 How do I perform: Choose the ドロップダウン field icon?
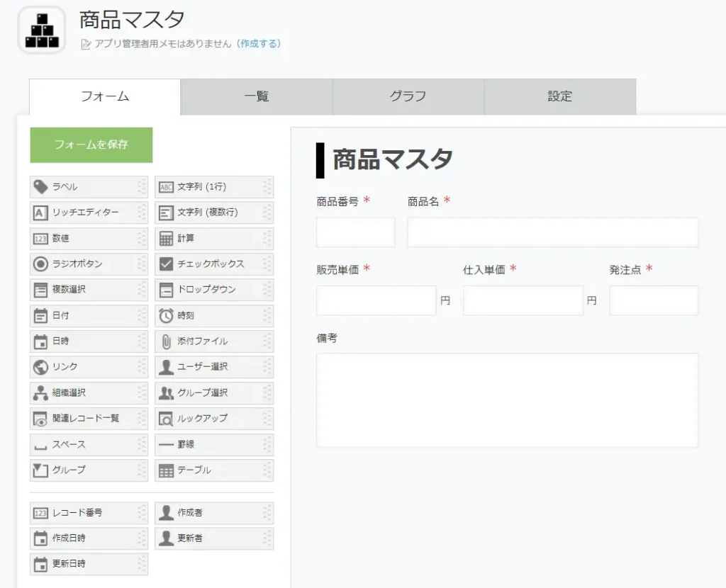pos(166,290)
